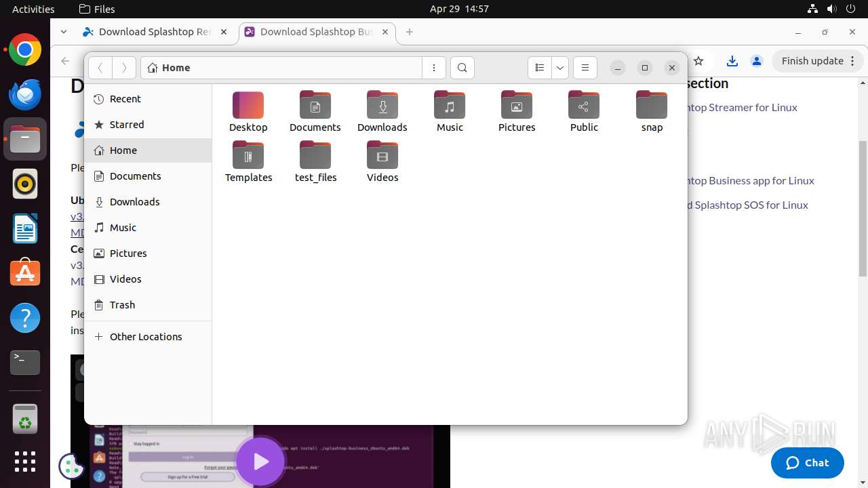
Task: Open the path bar three-dot menu
Action: click(434, 68)
